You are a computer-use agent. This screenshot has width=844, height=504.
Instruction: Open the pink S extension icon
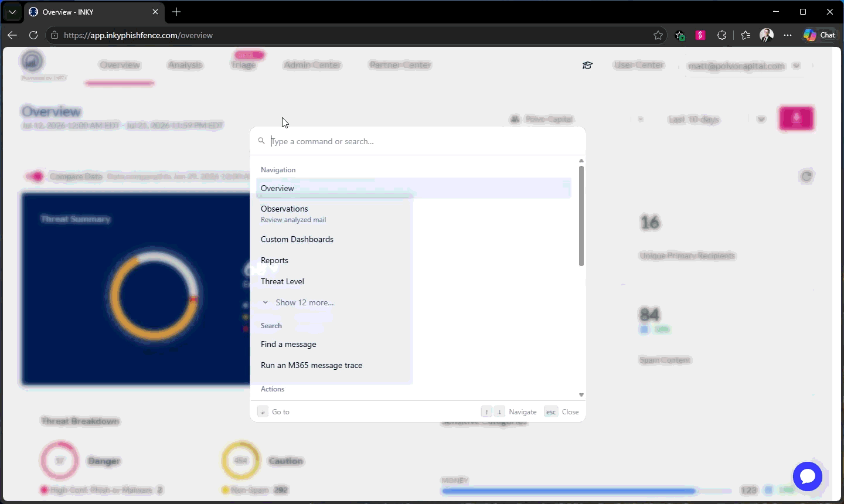[700, 35]
